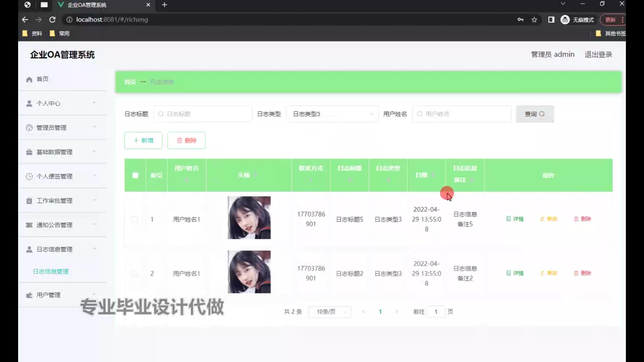Screen dimensions: 644x362
Task: Click the 新增 add button
Action: pyautogui.click(x=143, y=140)
